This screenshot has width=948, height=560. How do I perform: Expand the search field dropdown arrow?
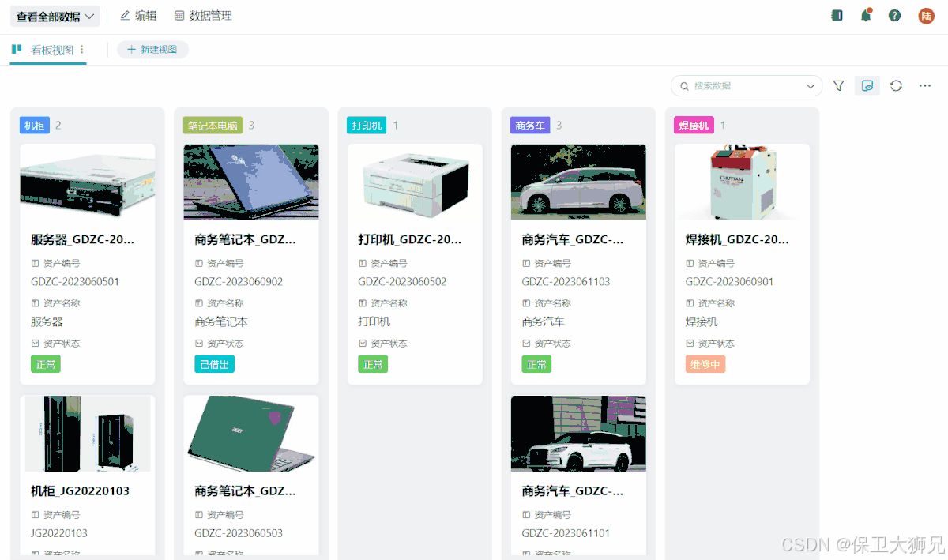[811, 86]
